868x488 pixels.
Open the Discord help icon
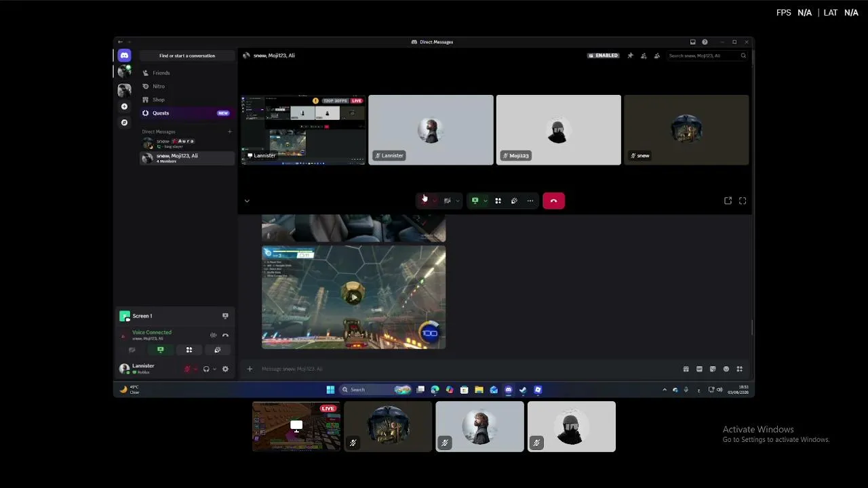(x=705, y=42)
